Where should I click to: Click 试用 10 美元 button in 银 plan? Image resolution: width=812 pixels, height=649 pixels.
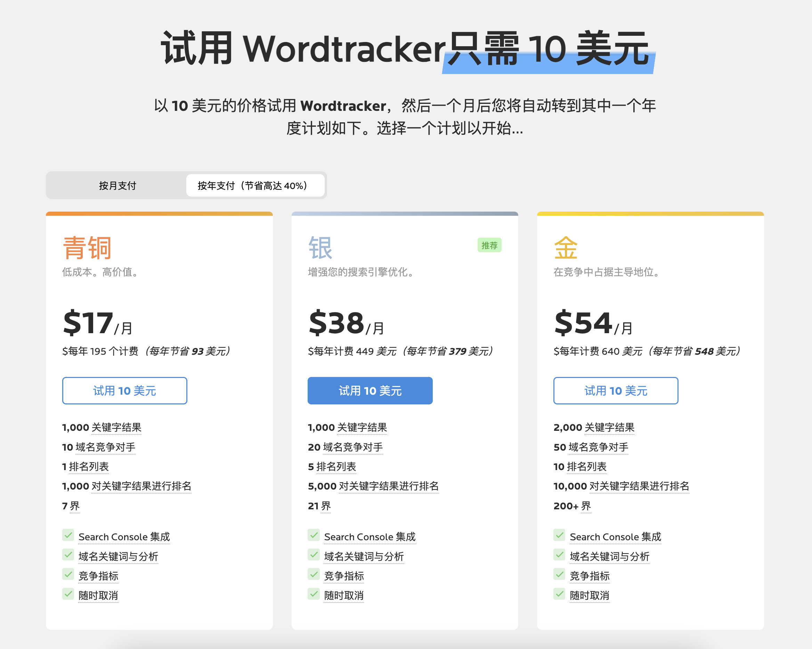pyautogui.click(x=370, y=391)
